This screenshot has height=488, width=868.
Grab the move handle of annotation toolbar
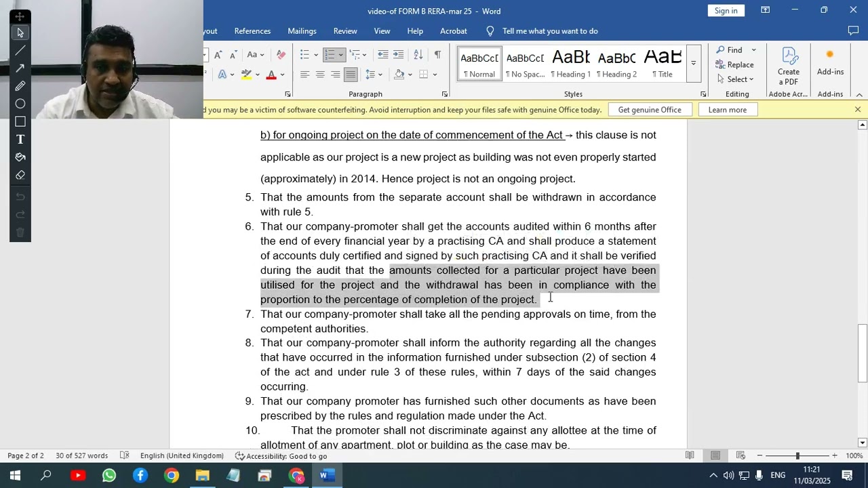point(20,16)
